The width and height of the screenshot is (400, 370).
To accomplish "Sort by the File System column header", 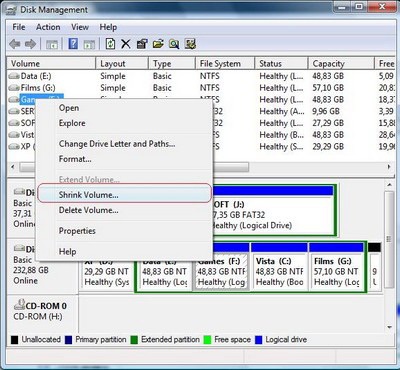I will pos(225,63).
